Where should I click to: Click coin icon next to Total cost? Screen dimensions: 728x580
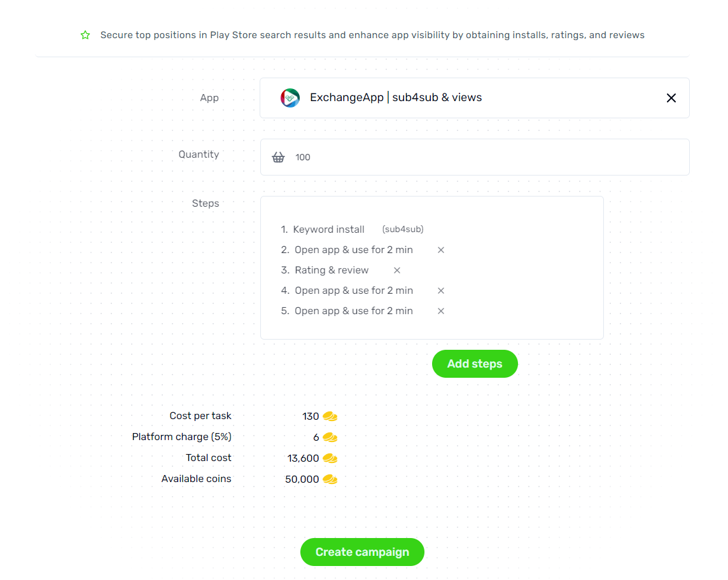[x=330, y=459]
